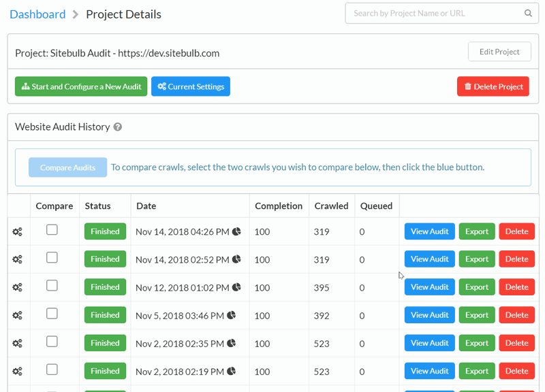Click pie chart icon beside Nov 14 04:26 PM
The height and width of the screenshot is (392, 545).
pyautogui.click(x=236, y=231)
